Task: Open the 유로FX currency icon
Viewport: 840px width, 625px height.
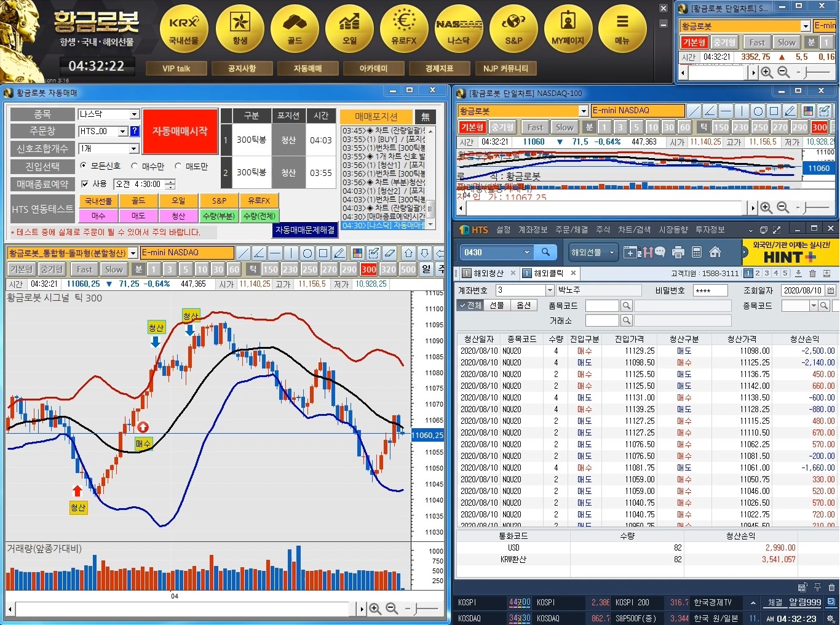Action: click(404, 29)
